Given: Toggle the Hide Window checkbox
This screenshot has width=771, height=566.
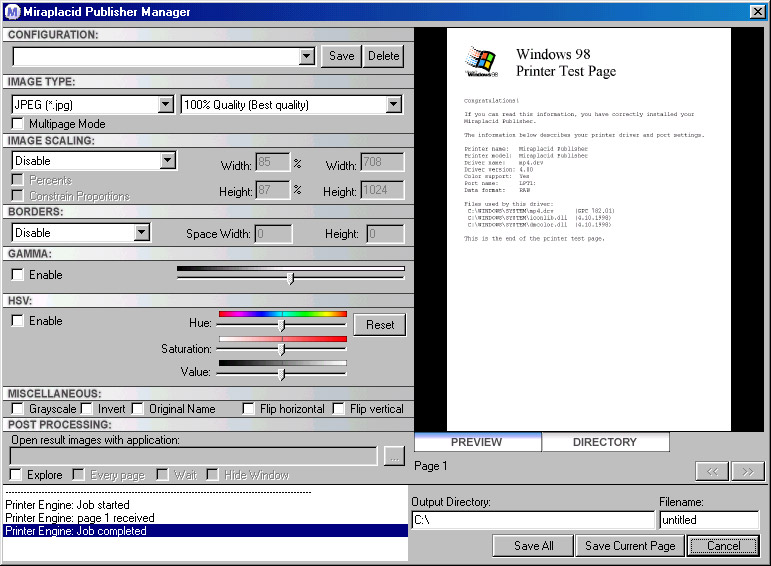Looking at the screenshot, I should 212,475.
